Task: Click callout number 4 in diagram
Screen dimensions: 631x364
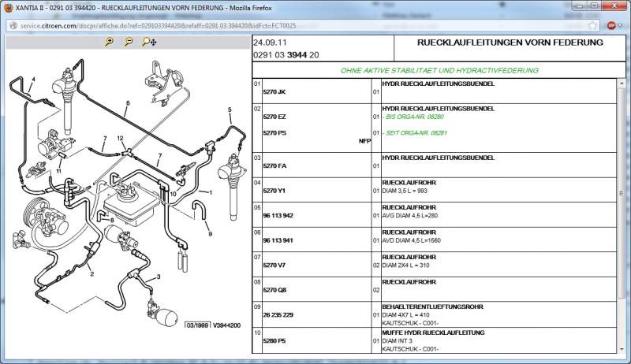Action: tap(33, 80)
